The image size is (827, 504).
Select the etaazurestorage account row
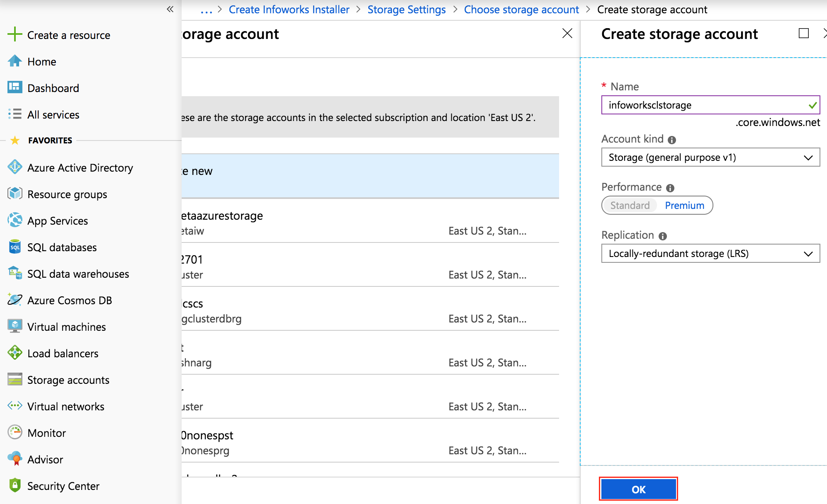tap(370, 220)
